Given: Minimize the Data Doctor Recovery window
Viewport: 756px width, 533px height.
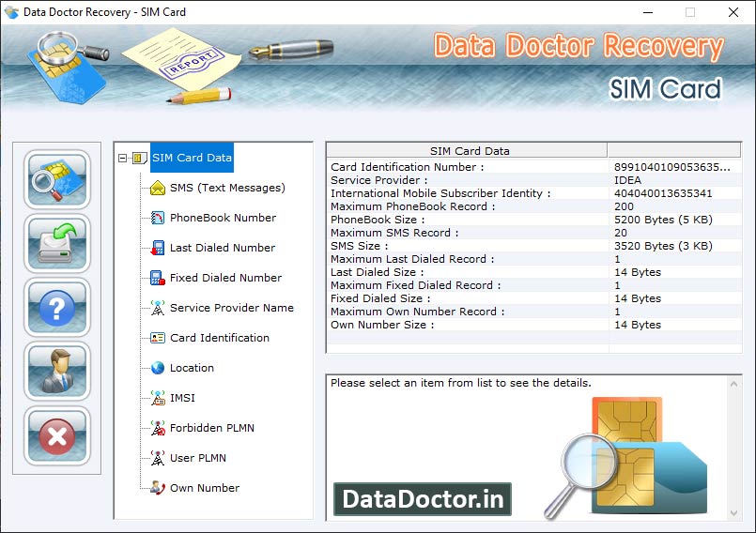Looking at the screenshot, I should (x=648, y=12).
